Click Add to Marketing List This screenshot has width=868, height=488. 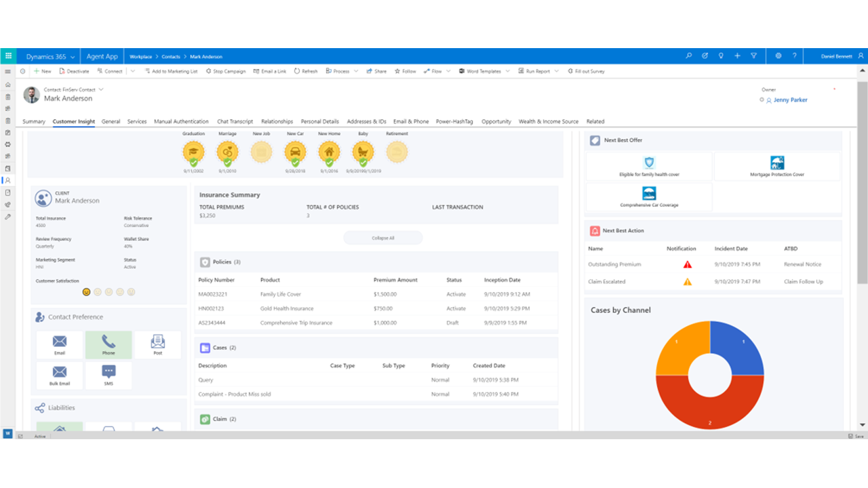point(172,71)
